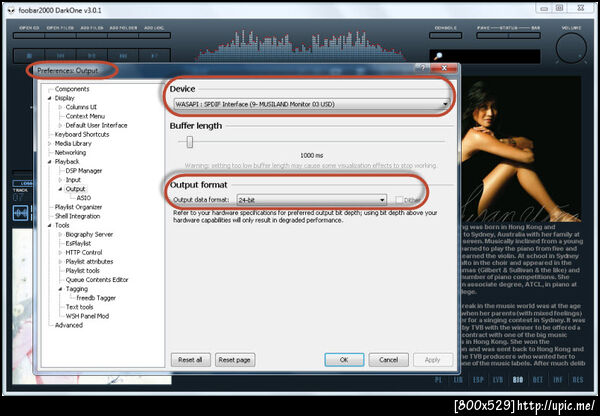Viewport: 600px width, 416px height.
Task: Select the ASIO page under Output
Action: pyautogui.click(x=84, y=198)
